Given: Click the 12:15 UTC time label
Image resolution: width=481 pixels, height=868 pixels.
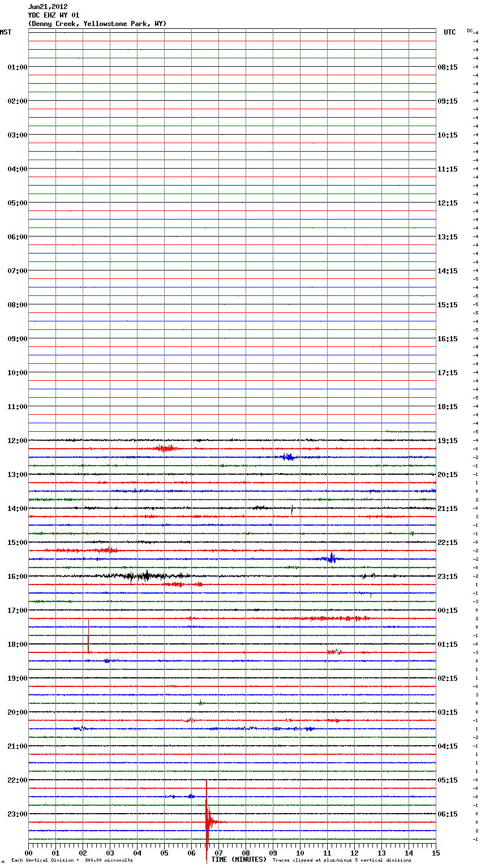Looking at the screenshot, I should pos(448,203).
